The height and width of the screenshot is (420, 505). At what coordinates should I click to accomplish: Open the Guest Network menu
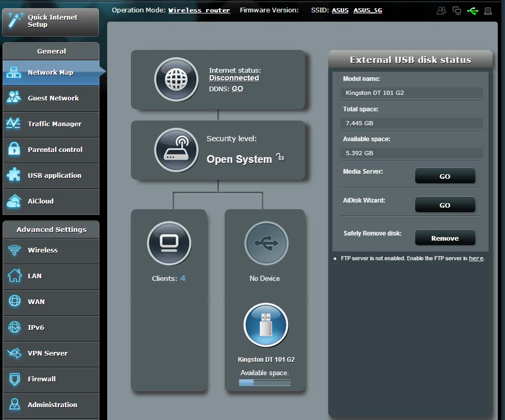(x=51, y=98)
